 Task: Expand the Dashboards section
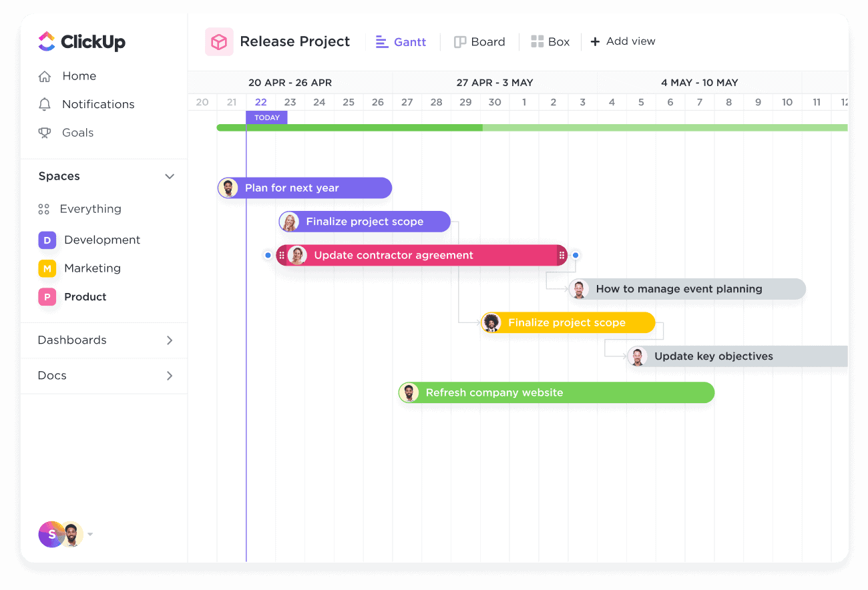pos(169,340)
